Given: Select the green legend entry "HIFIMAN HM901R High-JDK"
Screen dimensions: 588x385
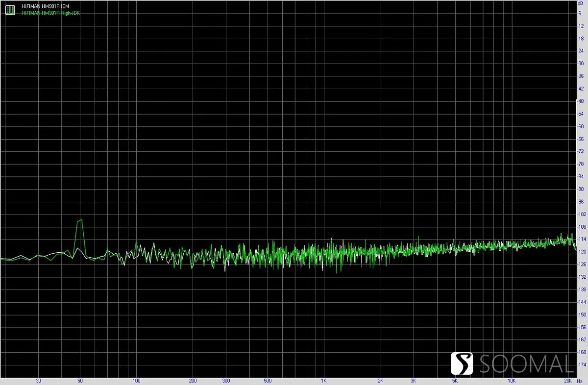Looking at the screenshot, I should coord(50,13).
